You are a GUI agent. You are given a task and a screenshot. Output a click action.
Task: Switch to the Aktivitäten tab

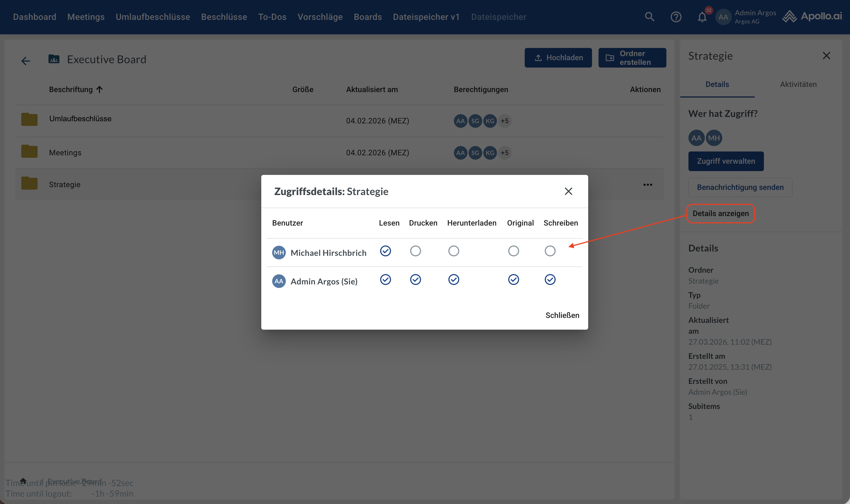tap(798, 84)
